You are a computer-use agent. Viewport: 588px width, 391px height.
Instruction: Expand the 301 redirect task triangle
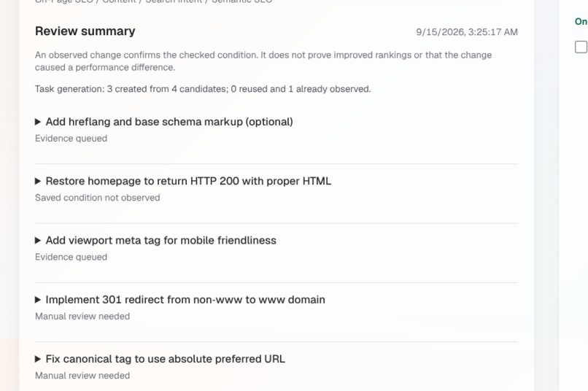[x=37, y=300]
